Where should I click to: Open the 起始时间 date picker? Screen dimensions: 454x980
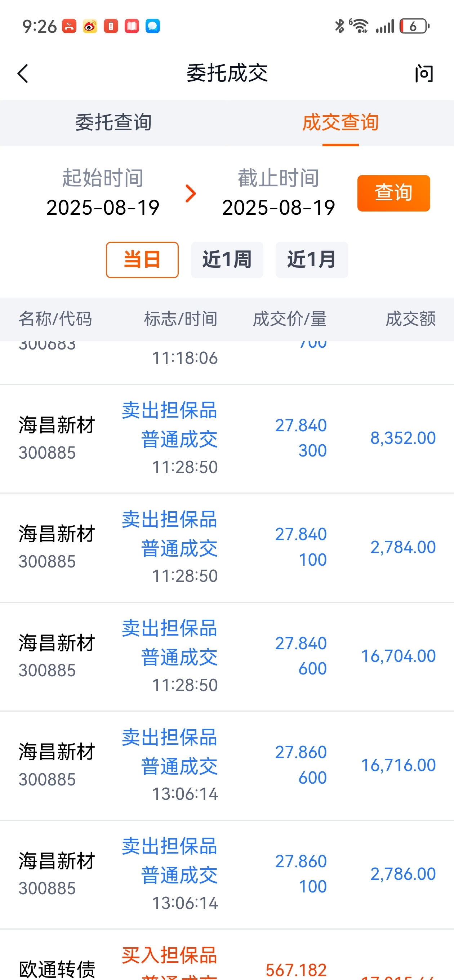tap(103, 193)
